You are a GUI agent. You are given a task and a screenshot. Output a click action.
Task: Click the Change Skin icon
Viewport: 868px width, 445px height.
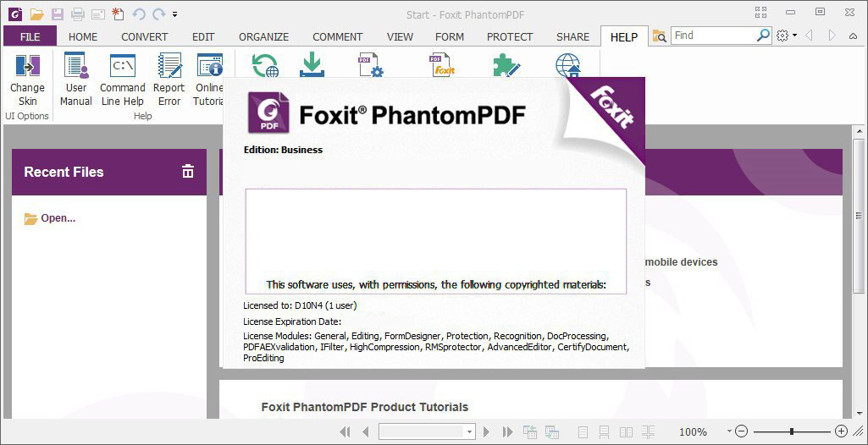click(28, 65)
